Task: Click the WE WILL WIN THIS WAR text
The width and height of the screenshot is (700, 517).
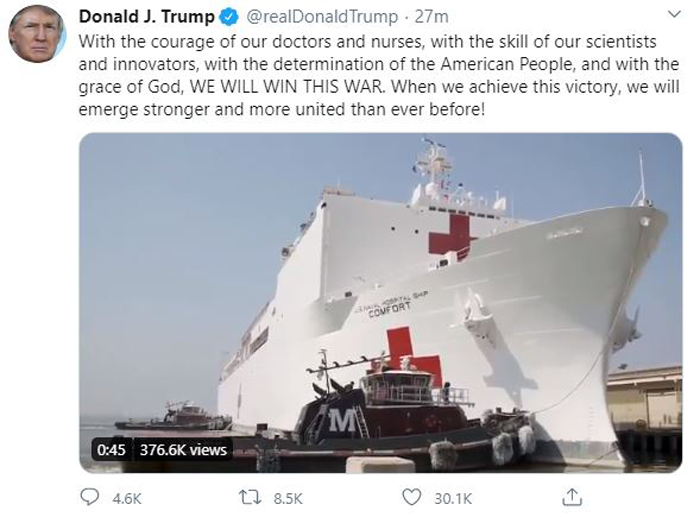Action: point(286,86)
